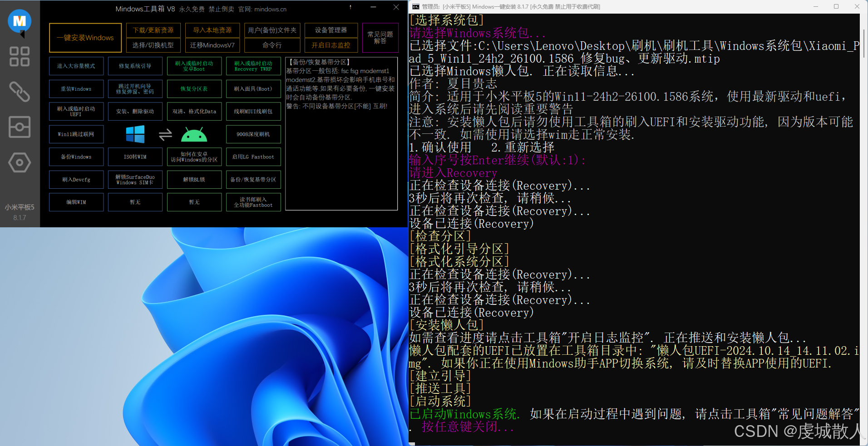Click 备份Windows button
Screen dimensions: 868x446
(x=76, y=157)
